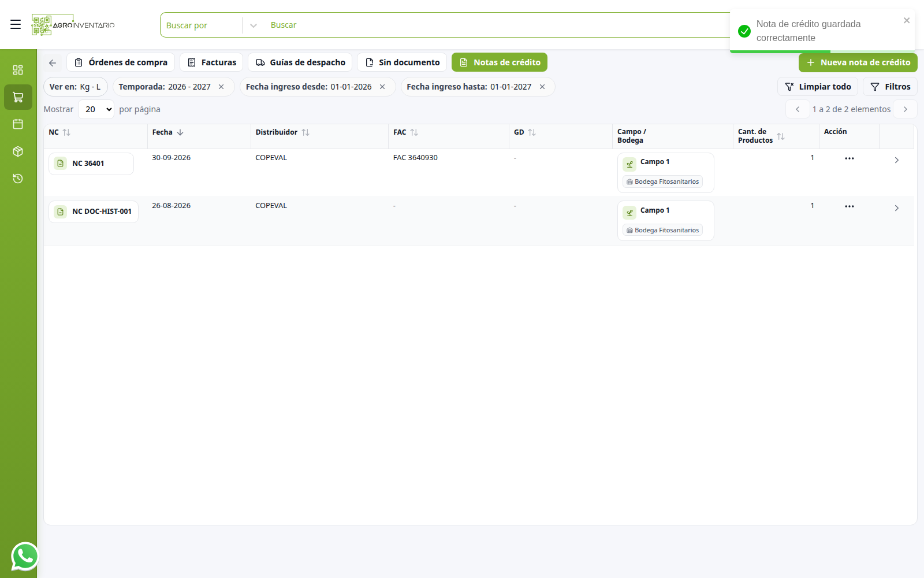The width and height of the screenshot is (924, 578).
Task: Remove Fecha ingreso hasta filter chip
Action: pos(542,87)
